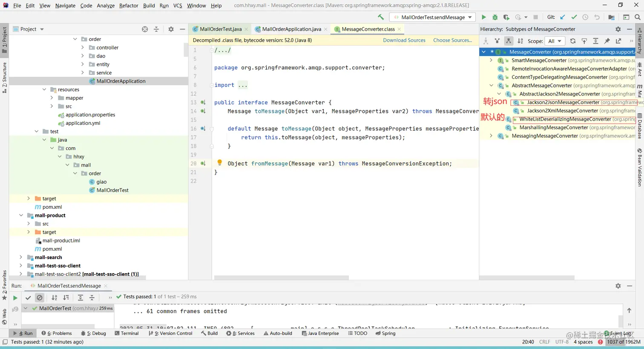644x349 pixels.
Task: Open the VCS menu
Action: click(x=178, y=6)
